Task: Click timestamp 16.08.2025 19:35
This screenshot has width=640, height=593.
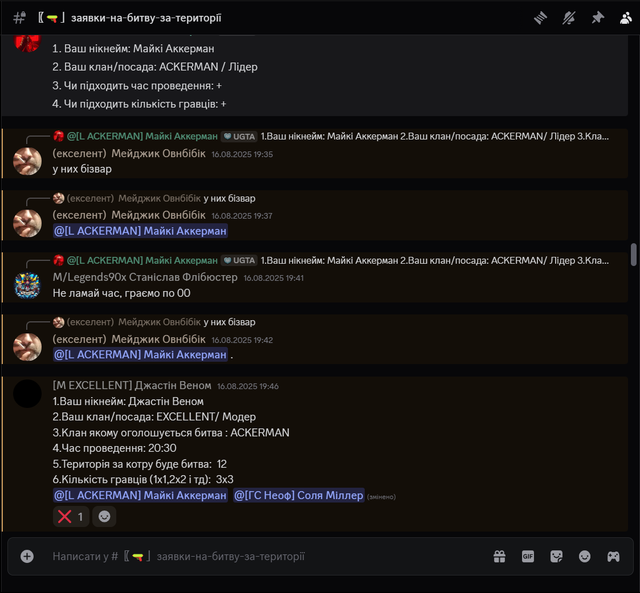Action: pyautogui.click(x=242, y=154)
